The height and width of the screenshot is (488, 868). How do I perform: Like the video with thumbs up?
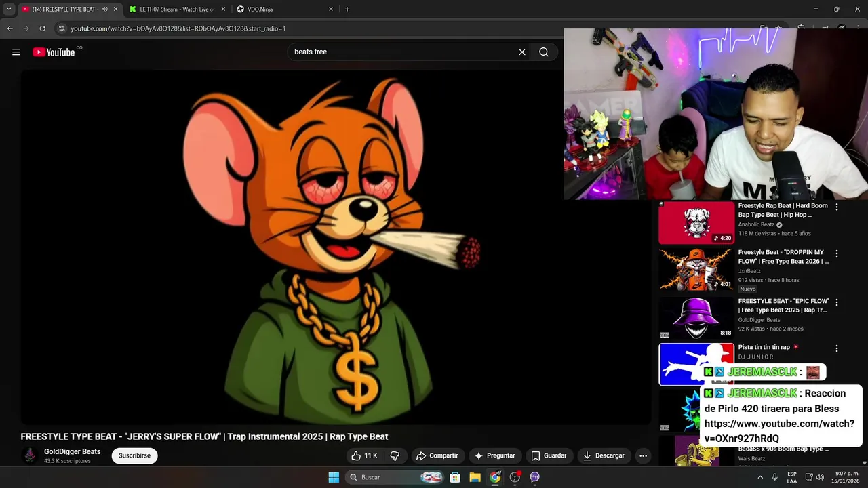coord(364,455)
